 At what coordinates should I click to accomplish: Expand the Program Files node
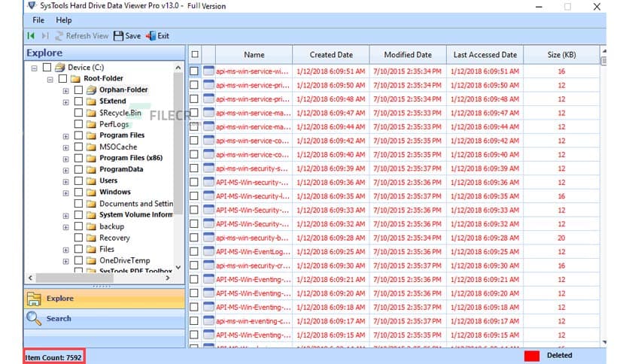(65, 136)
